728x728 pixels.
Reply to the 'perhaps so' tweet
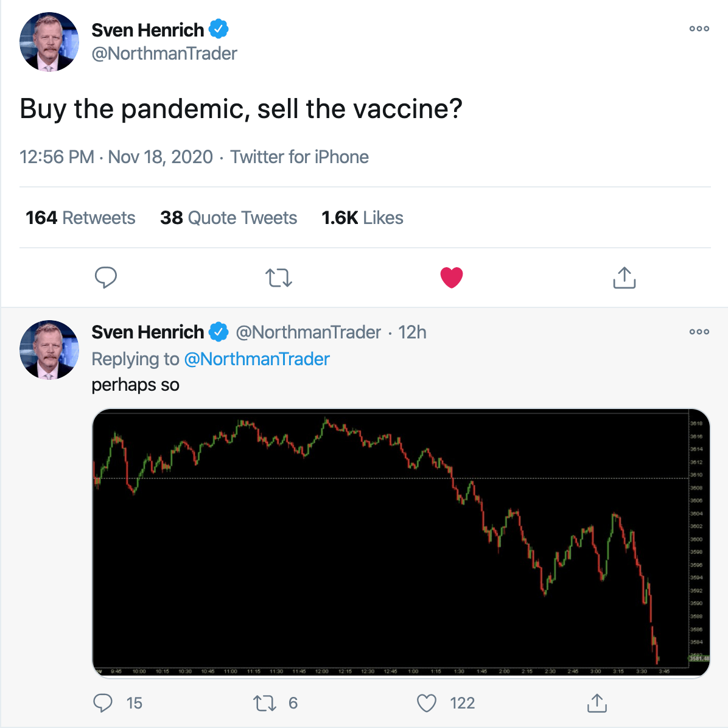(103, 703)
